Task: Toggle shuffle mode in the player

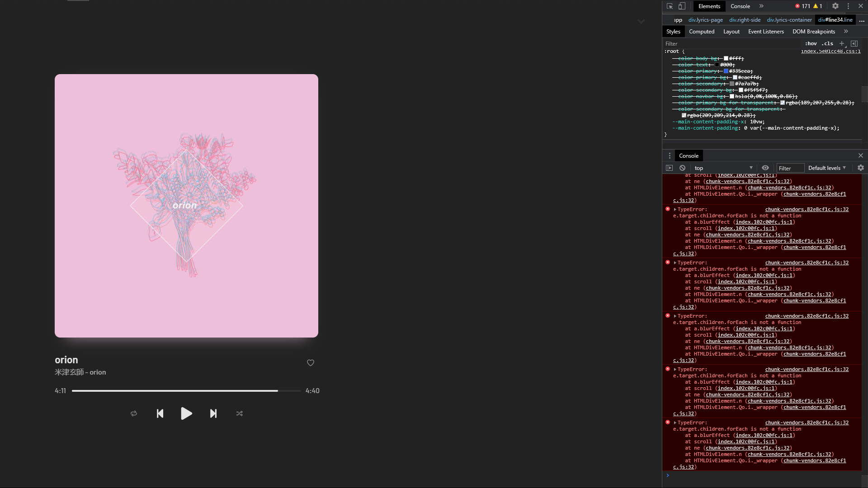Action: (240, 413)
